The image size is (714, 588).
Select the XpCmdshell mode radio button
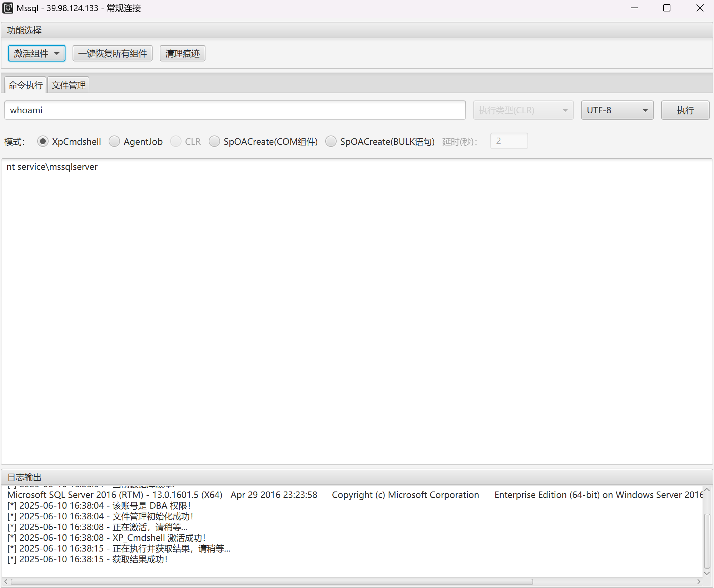coord(43,142)
